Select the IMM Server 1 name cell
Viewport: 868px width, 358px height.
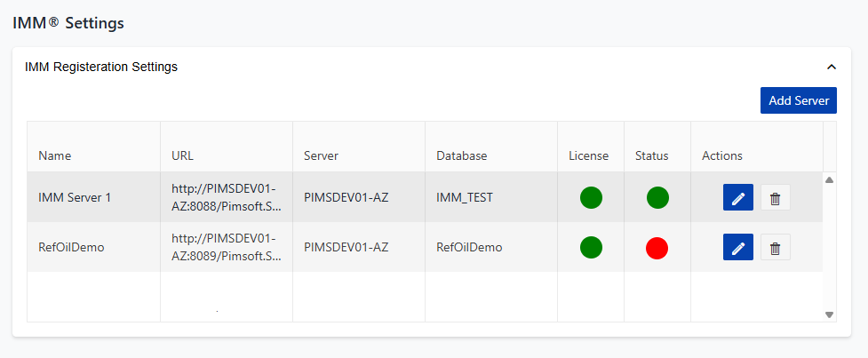pyautogui.click(x=75, y=197)
